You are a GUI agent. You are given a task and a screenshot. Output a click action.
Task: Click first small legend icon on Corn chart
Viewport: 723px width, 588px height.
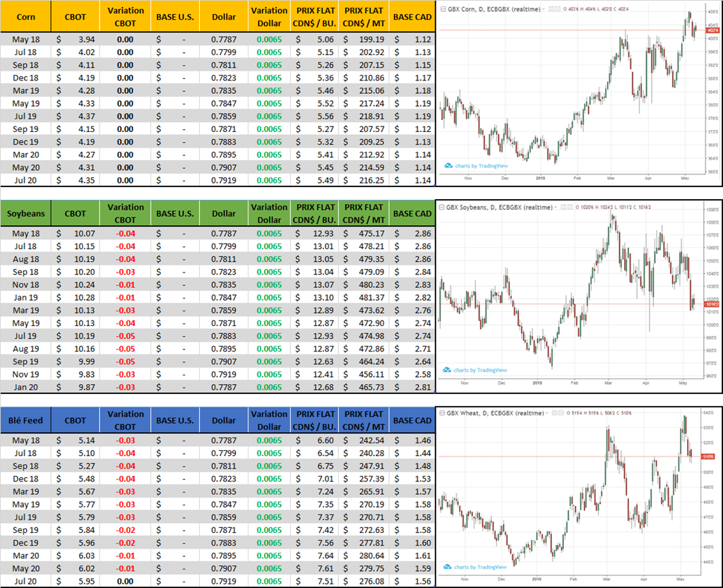tap(551, 9)
